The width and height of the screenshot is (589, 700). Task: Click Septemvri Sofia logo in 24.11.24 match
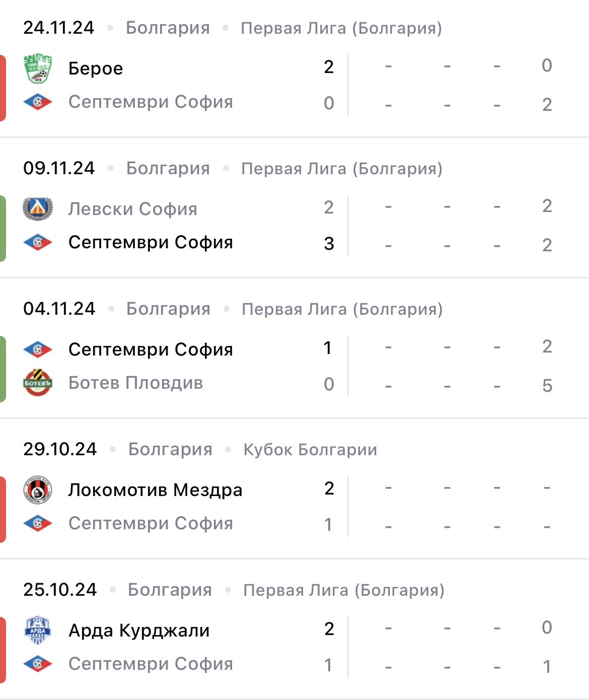click(38, 102)
